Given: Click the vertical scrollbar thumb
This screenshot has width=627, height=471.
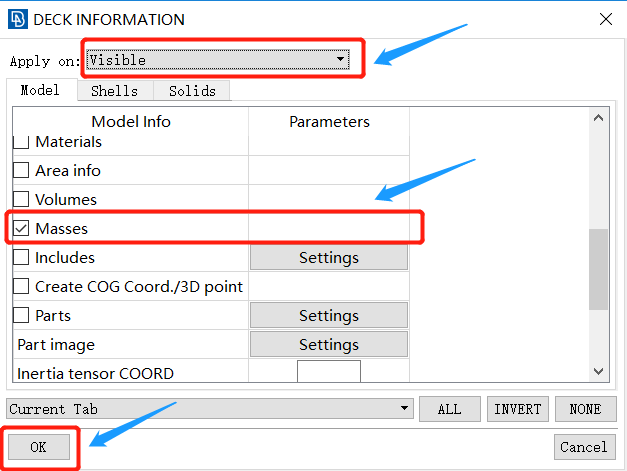Looking at the screenshot, I should tap(598, 269).
